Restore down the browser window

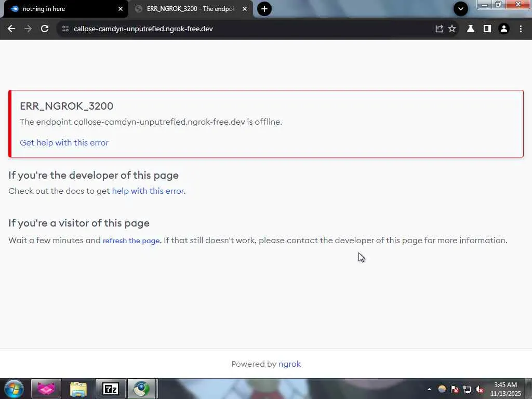pyautogui.click(x=498, y=4)
